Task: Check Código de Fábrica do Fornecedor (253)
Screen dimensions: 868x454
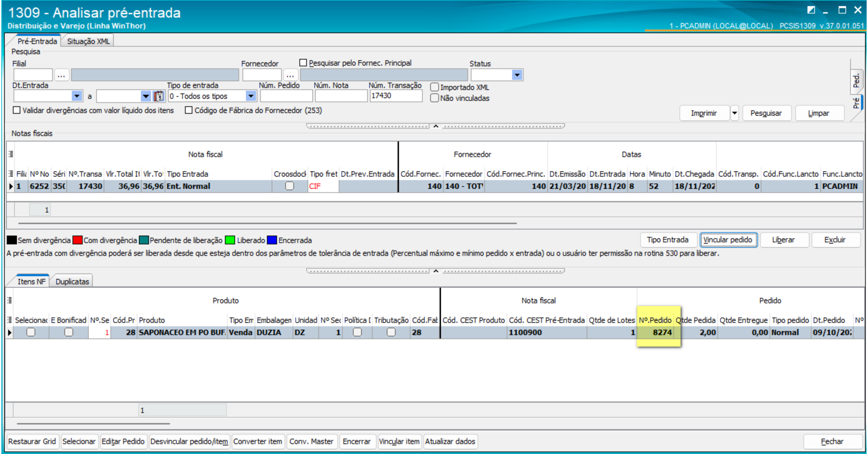Action: [189, 110]
